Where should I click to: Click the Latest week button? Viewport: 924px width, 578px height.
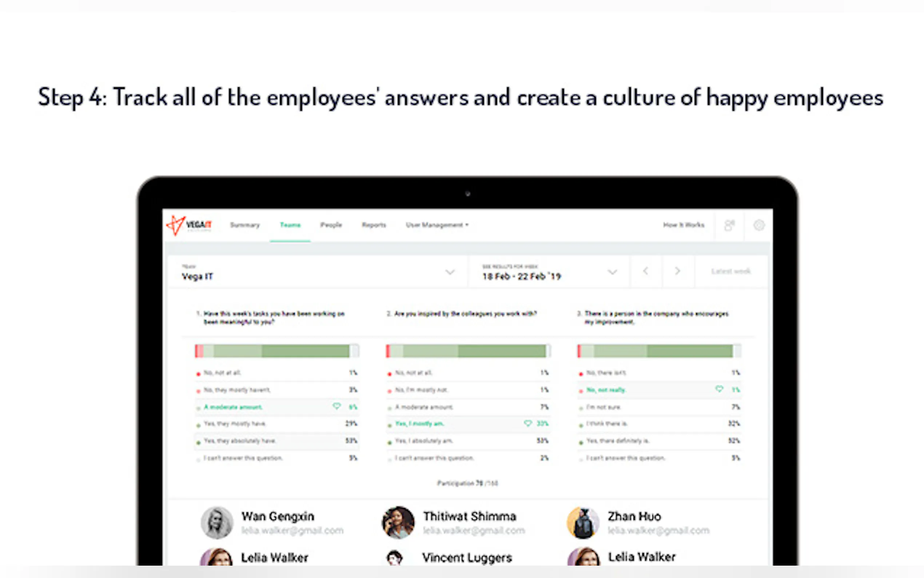pos(731,272)
